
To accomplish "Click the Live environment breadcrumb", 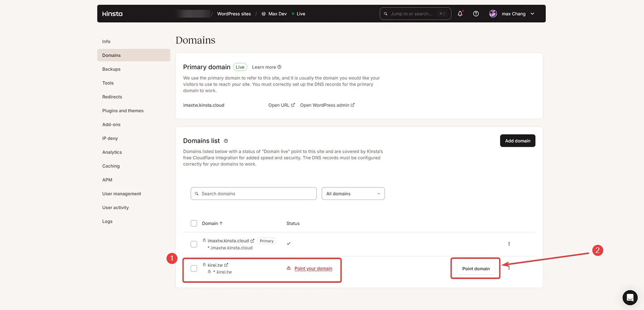I will tap(301, 14).
